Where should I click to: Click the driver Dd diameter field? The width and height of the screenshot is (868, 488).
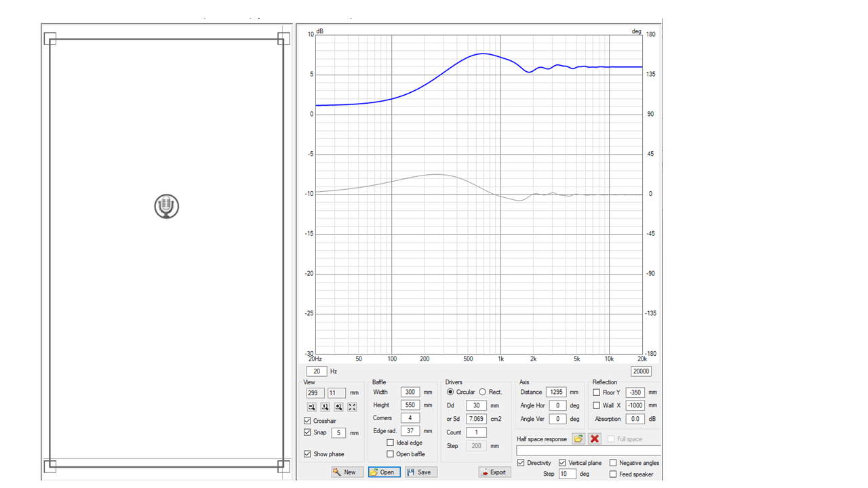[x=476, y=405]
